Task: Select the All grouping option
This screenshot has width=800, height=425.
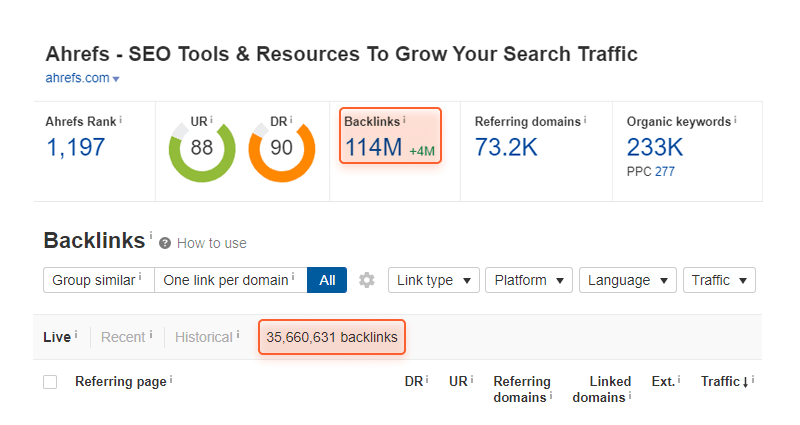Action: [x=327, y=280]
